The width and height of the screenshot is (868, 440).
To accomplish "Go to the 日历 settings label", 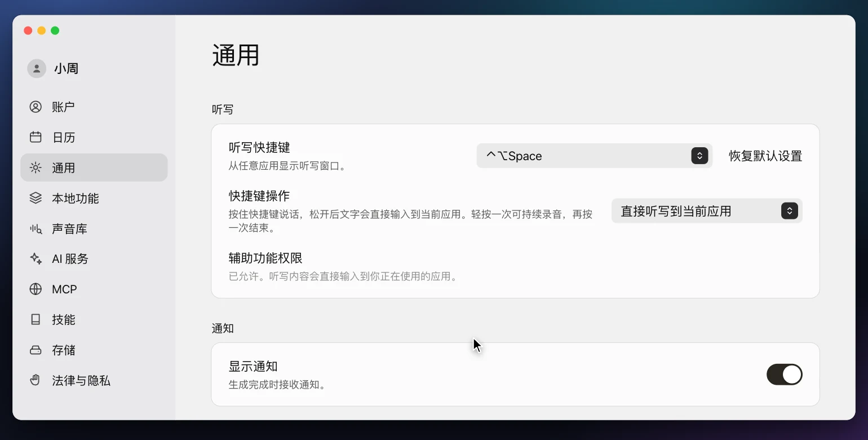I will coord(63,137).
